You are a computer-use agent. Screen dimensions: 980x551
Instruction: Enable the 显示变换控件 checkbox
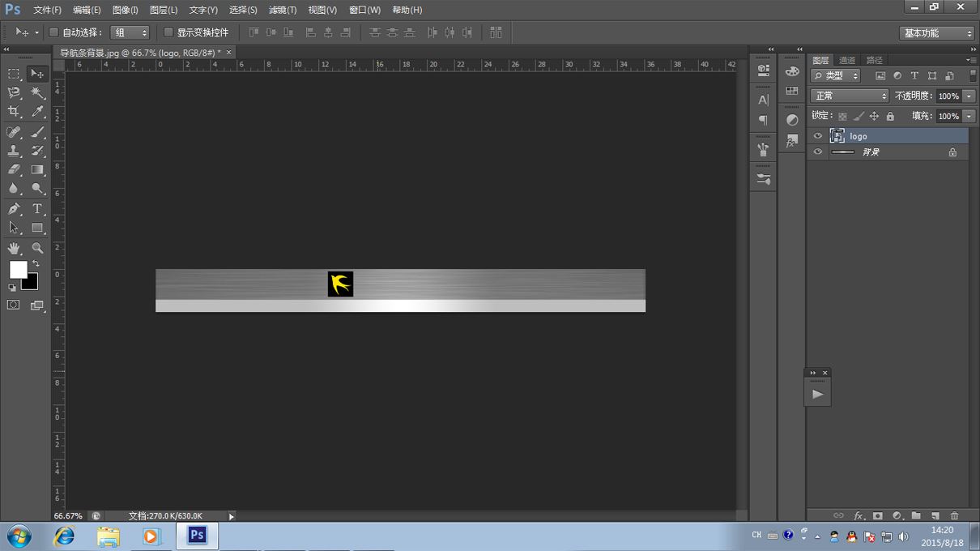tap(168, 32)
